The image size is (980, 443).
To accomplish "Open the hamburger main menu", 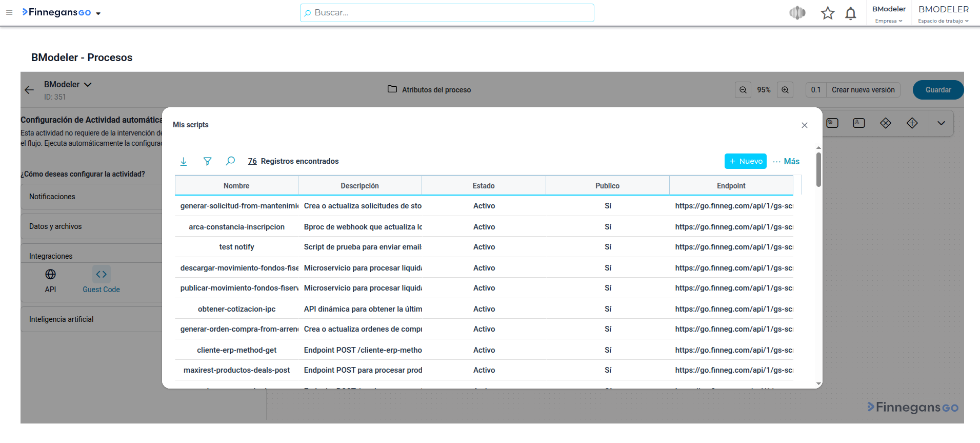I will pyautogui.click(x=9, y=13).
